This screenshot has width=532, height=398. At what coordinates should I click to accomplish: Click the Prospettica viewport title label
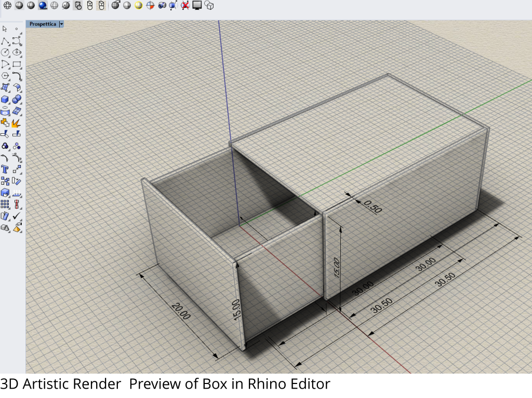[x=43, y=24]
